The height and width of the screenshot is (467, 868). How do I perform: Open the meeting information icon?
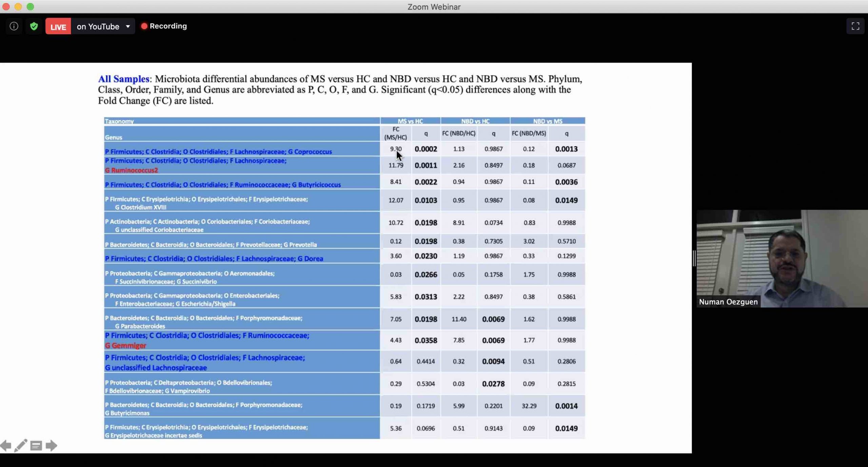14,26
